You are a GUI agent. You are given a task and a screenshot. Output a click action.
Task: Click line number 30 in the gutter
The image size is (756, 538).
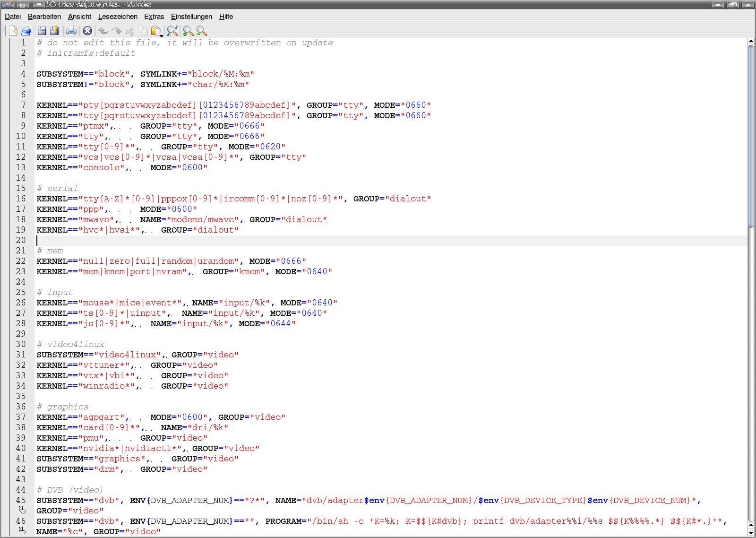[x=21, y=344]
